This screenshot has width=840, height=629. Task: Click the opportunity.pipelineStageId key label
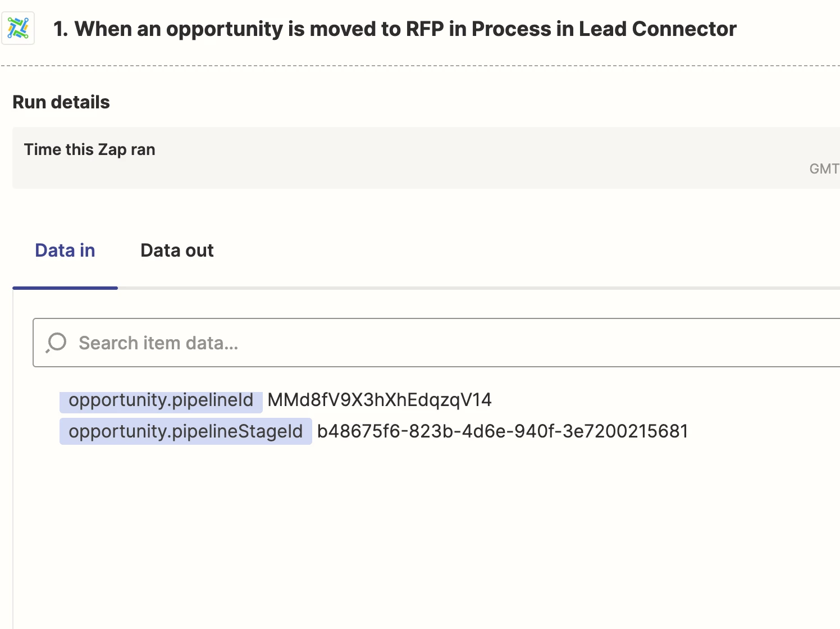pos(185,431)
